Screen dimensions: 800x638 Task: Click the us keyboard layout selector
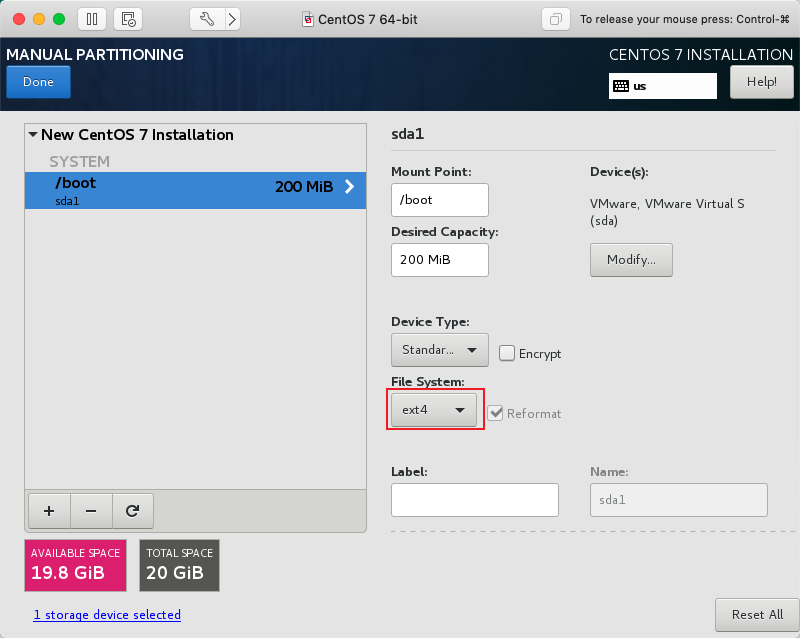point(663,86)
